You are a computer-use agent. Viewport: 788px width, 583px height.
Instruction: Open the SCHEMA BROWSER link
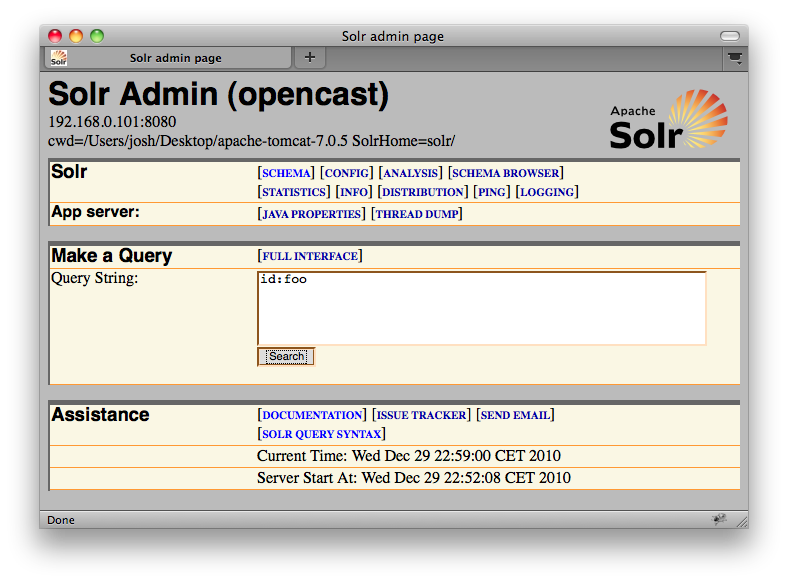point(506,173)
